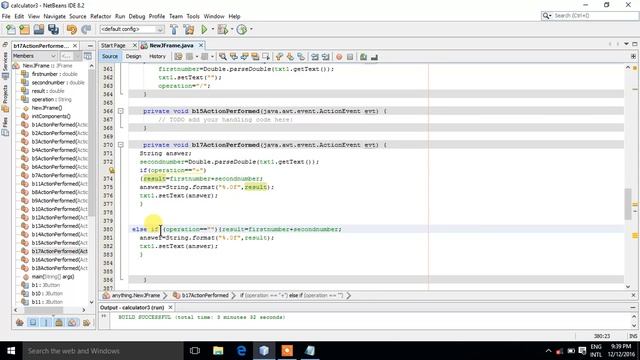
Task: Open Microsoft Edge from the taskbar
Action: [241, 351]
